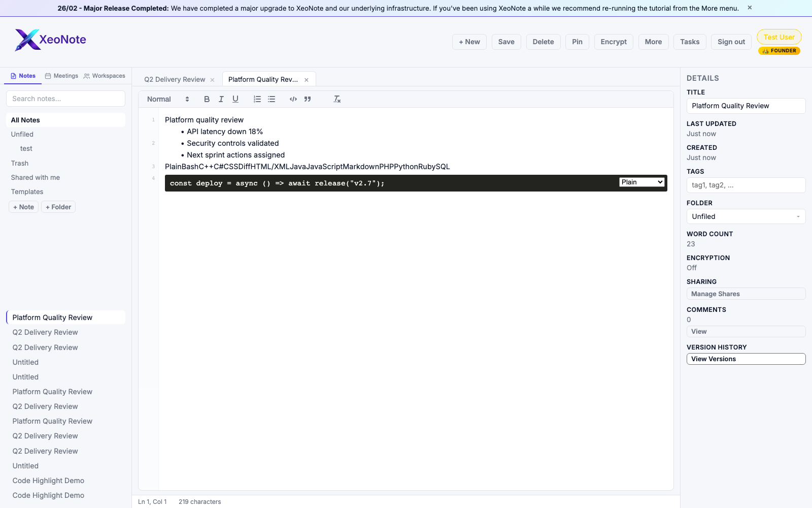Open the More menu
This screenshot has width=812, height=508.
tap(653, 42)
